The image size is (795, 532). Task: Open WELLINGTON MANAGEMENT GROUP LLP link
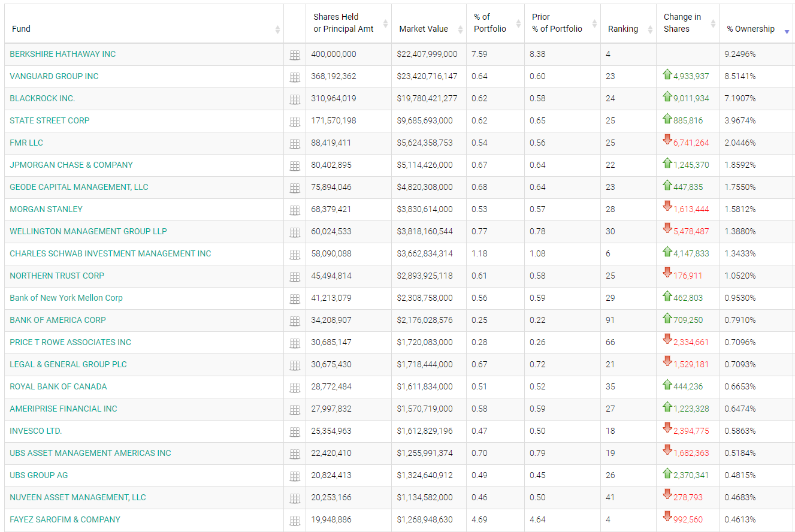tap(89, 231)
